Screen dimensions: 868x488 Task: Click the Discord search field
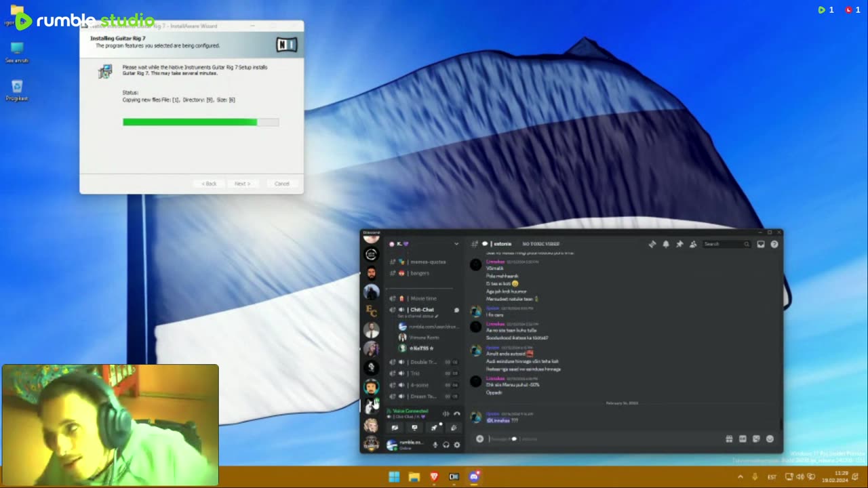point(726,244)
